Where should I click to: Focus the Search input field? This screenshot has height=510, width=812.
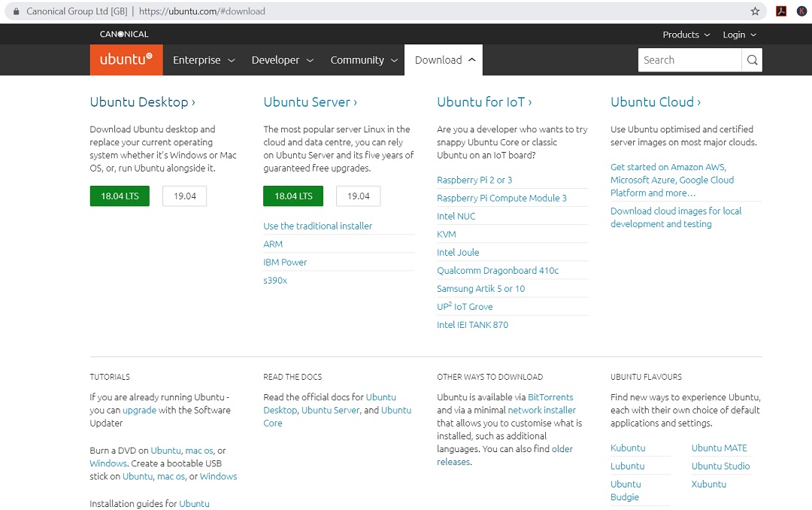(689, 60)
